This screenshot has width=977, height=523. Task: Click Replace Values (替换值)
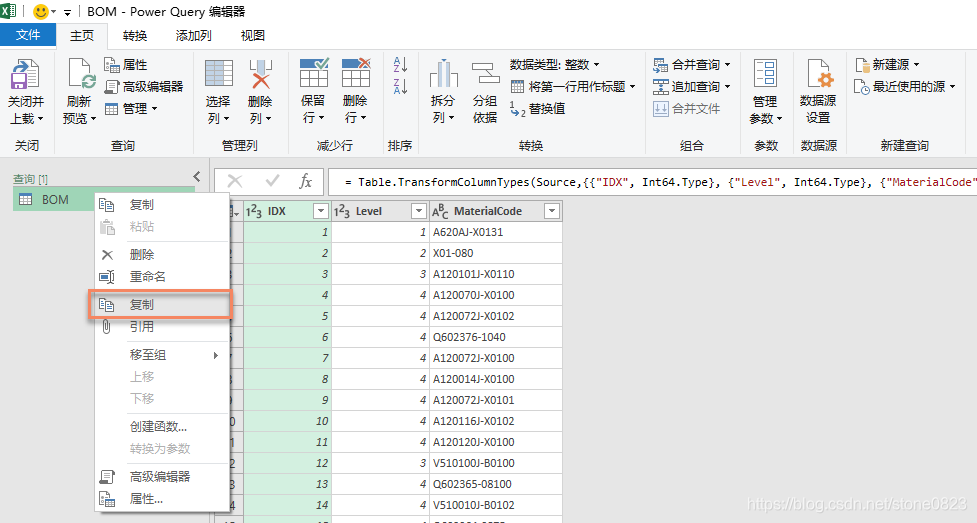pos(537,108)
